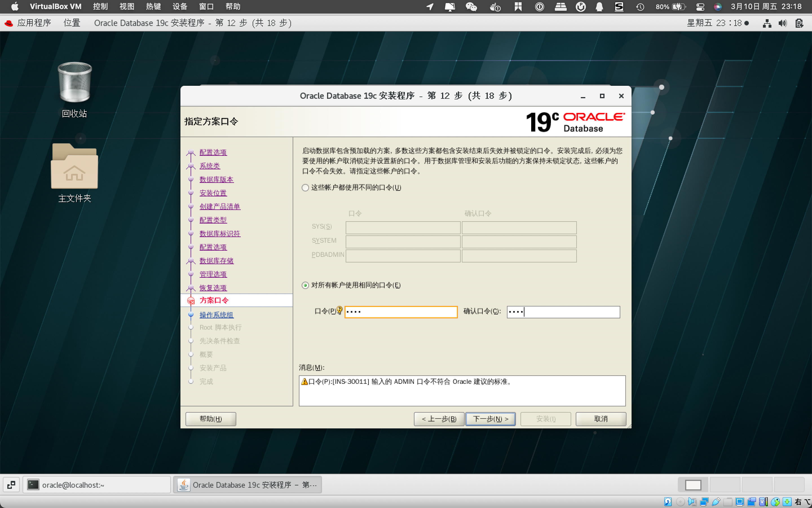Viewport: 812px width, 508px height.
Task: Click the VirtualBox network status icon in the bottom bar
Action: (704, 502)
